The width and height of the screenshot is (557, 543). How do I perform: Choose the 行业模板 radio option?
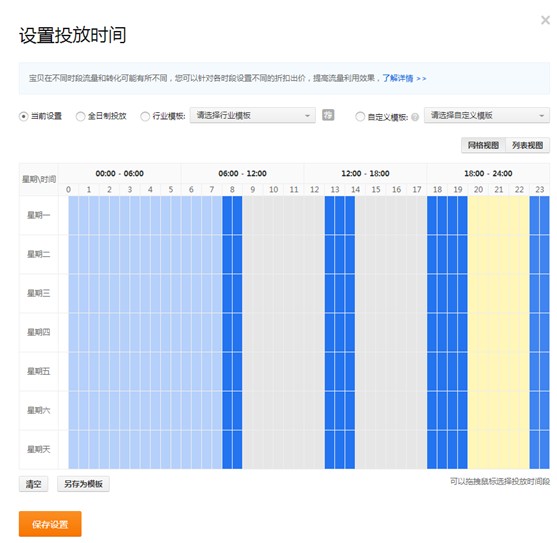[x=145, y=116]
